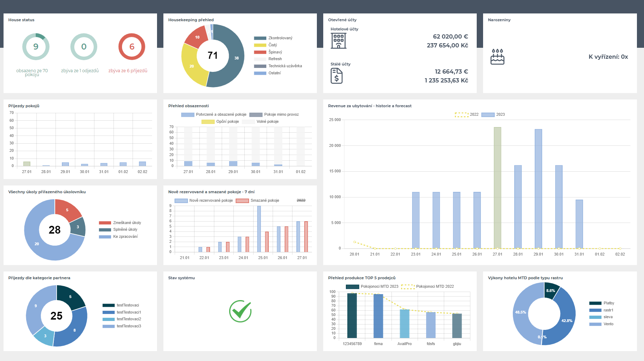
Task: Toggle Technická uzávěrka legend entry
Action: (278, 66)
